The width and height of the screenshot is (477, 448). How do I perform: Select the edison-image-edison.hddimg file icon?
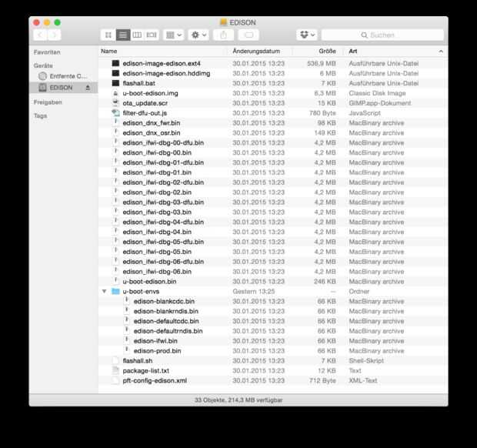[115, 73]
